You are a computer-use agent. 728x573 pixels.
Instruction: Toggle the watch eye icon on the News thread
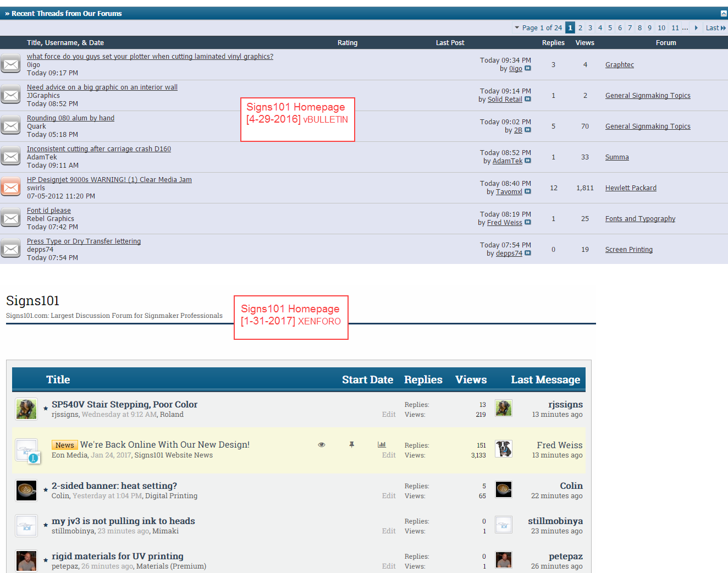point(322,444)
